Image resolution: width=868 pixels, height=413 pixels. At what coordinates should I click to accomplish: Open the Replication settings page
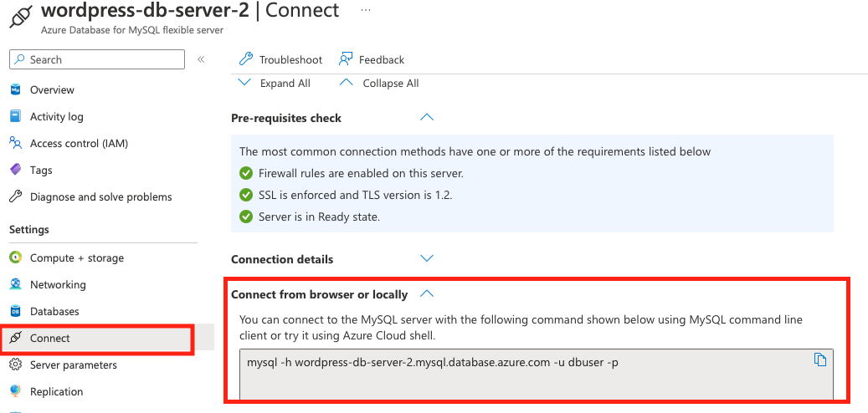pos(56,391)
